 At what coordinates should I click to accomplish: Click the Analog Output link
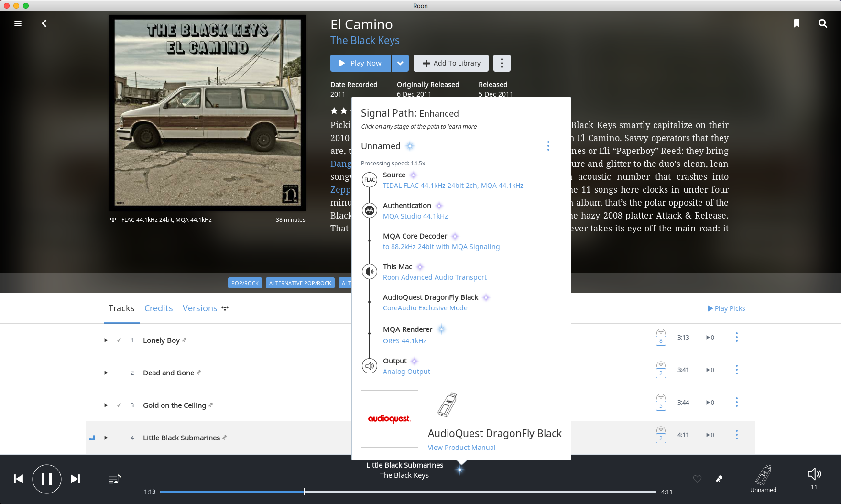tap(406, 372)
